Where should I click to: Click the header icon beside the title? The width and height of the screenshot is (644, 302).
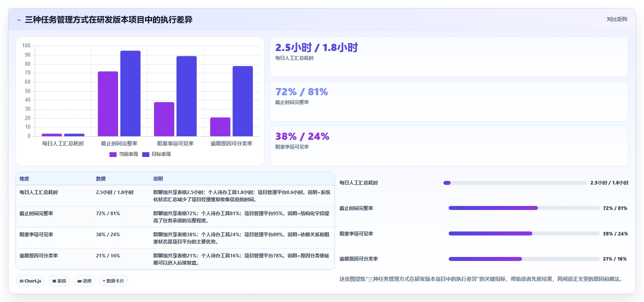click(19, 20)
